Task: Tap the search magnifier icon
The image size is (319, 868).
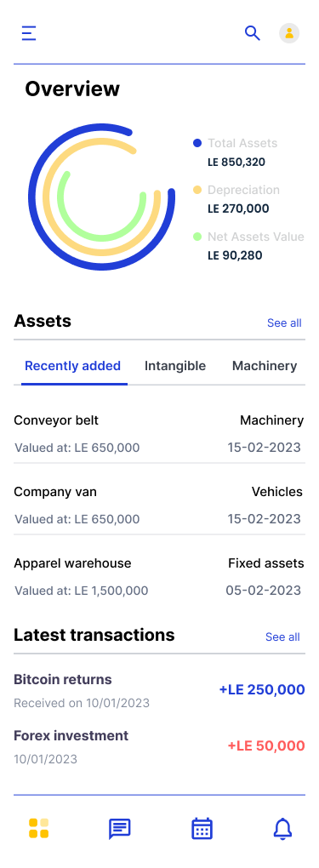Action: (x=253, y=33)
